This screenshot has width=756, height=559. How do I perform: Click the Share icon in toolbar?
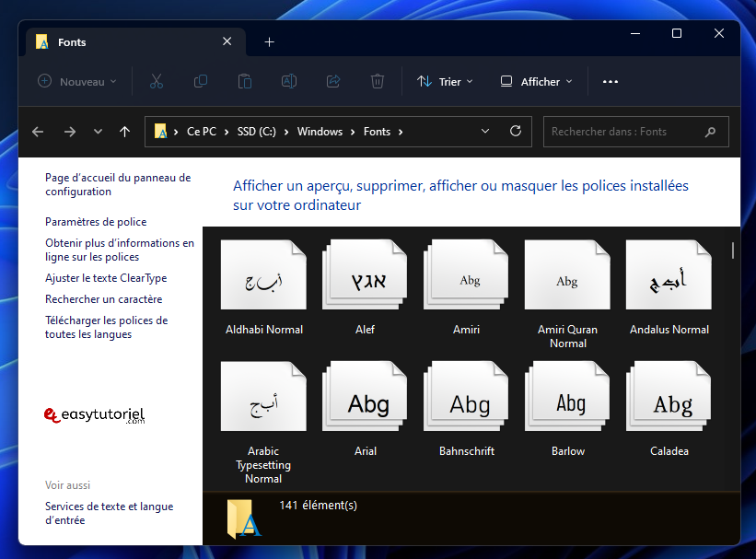tap(333, 82)
